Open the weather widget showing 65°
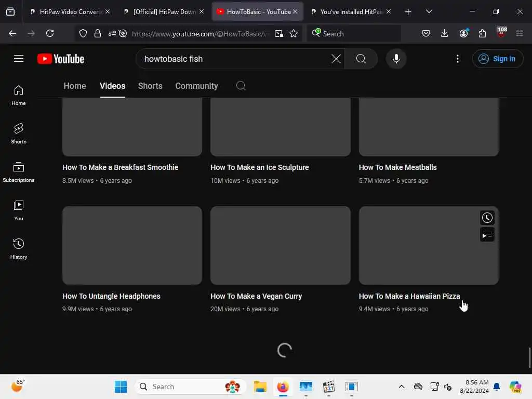 (18, 385)
